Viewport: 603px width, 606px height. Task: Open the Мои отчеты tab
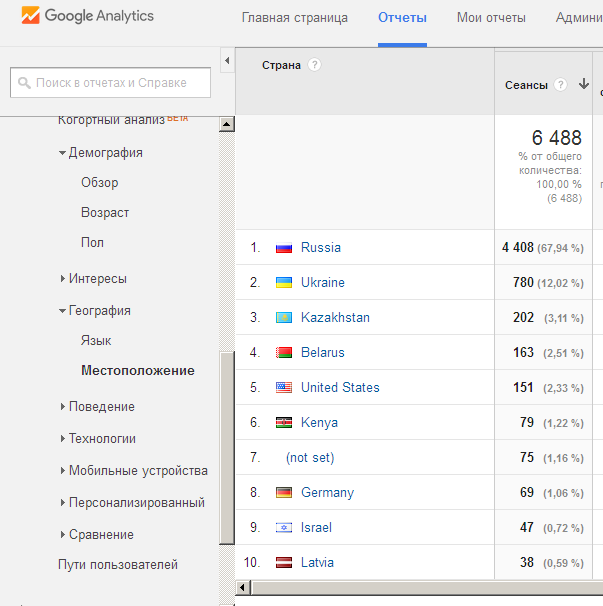491,18
